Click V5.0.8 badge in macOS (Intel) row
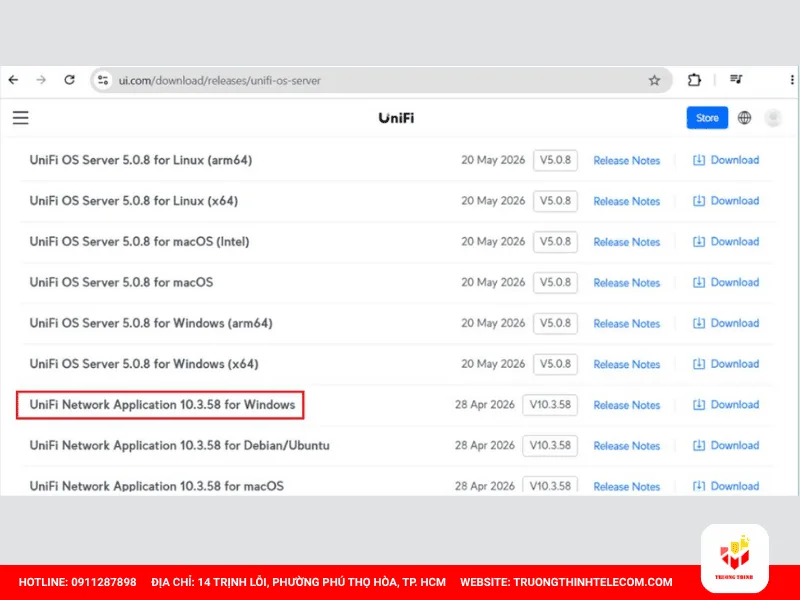 pos(555,242)
